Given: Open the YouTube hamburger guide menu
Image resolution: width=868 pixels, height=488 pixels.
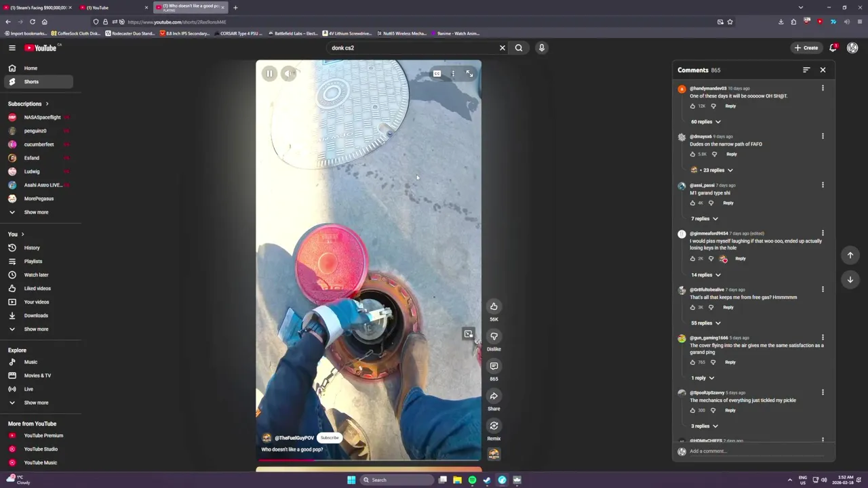Looking at the screenshot, I should (x=12, y=47).
